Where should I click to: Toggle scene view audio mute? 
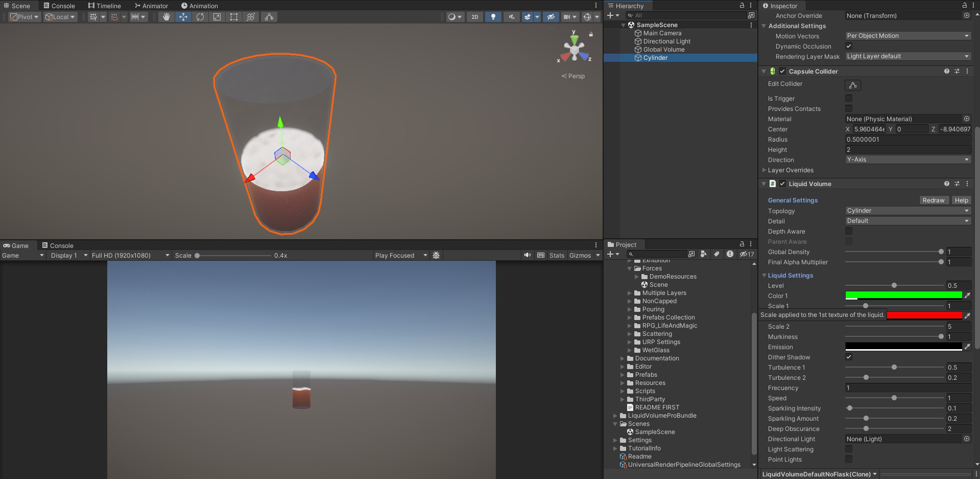(x=511, y=17)
